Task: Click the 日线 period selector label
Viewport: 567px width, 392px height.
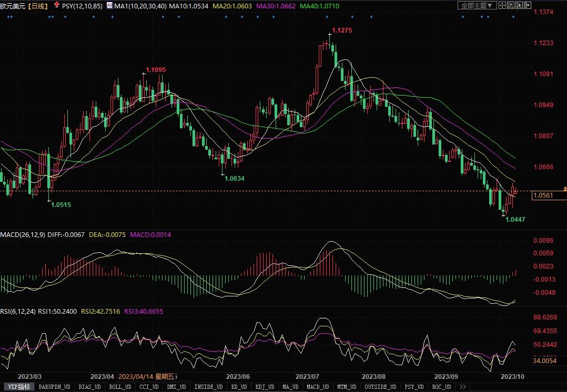Action: click(x=37, y=6)
